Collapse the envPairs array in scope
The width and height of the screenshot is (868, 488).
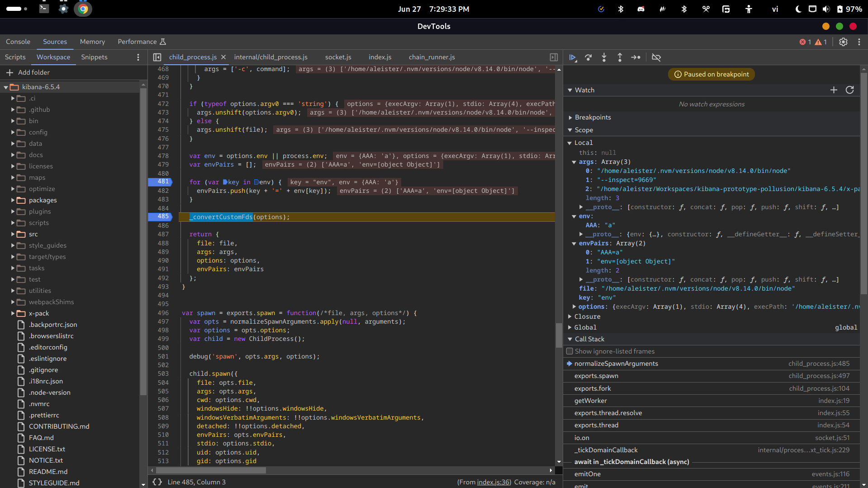pyautogui.click(x=574, y=243)
